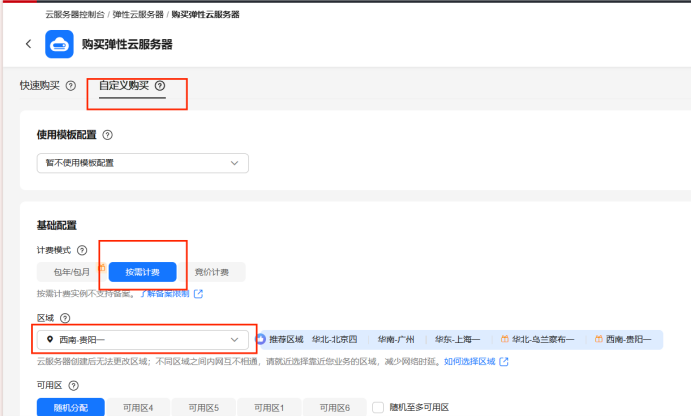Click external link icon after 了解备案限制
Viewport: 692px width, 417px height.
[x=198, y=294]
